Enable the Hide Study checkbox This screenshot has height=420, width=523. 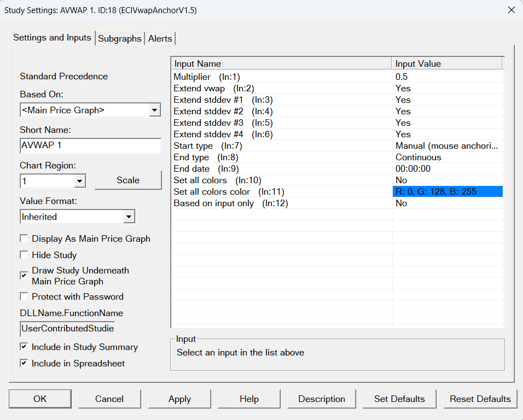[x=24, y=255]
